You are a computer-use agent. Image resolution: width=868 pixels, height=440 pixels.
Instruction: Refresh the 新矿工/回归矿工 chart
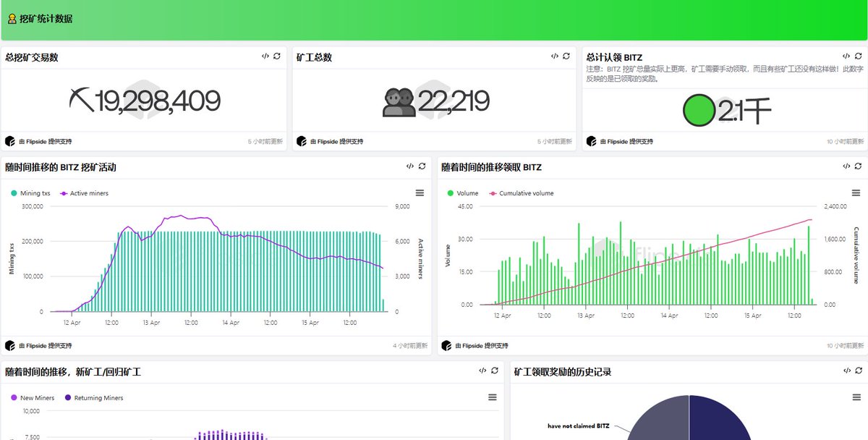tap(494, 371)
